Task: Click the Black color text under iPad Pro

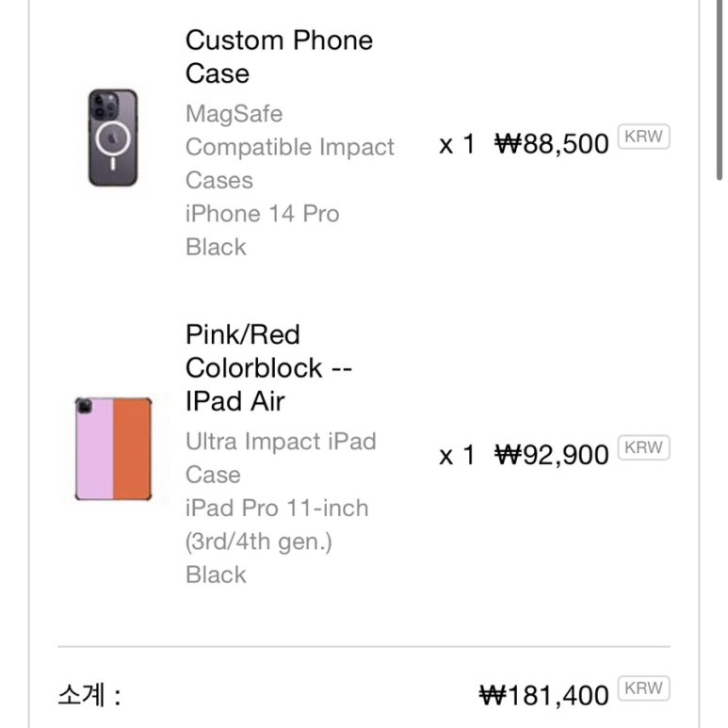Action: coord(216,574)
